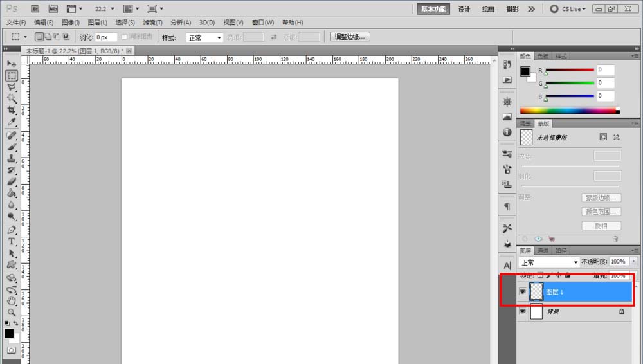Select the 设计 workspace
The height and width of the screenshot is (364, 643).
tap(464, 8)
